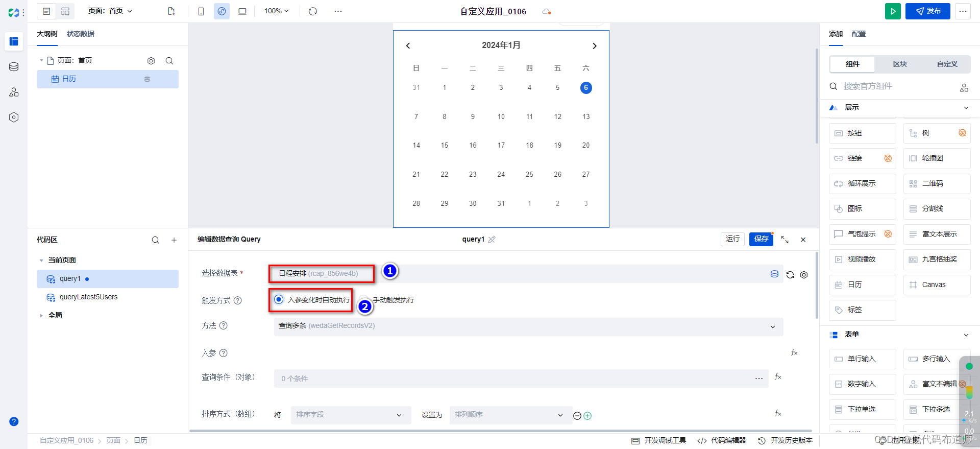Select date 6 in the calendar
The image size is (980, 449).
(x=586, y=88)
